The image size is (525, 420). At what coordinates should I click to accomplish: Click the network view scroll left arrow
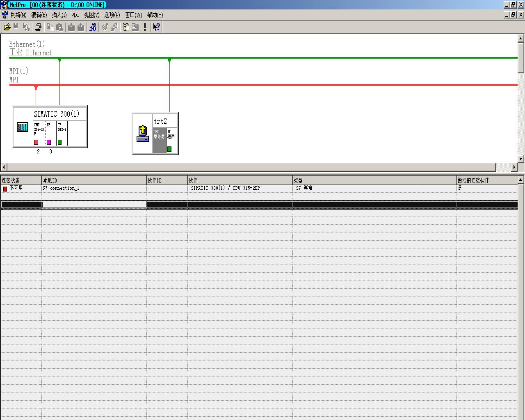(x=4, y=167)
